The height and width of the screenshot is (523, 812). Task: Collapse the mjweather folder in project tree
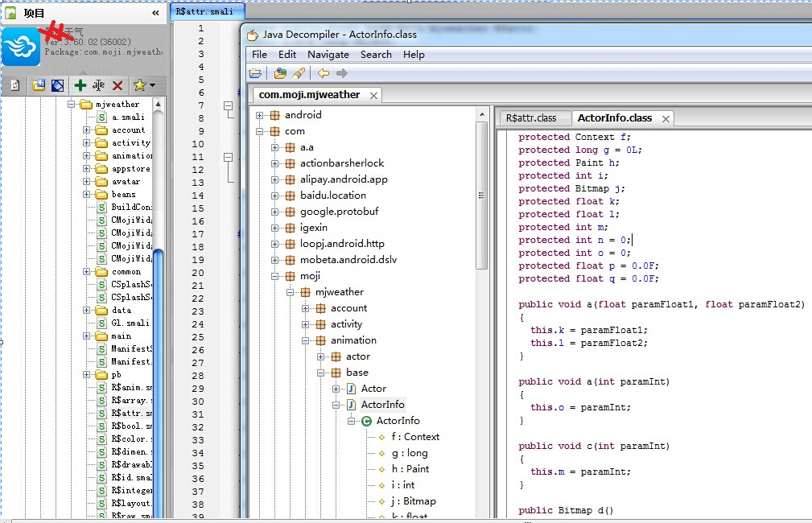(72, 104)
